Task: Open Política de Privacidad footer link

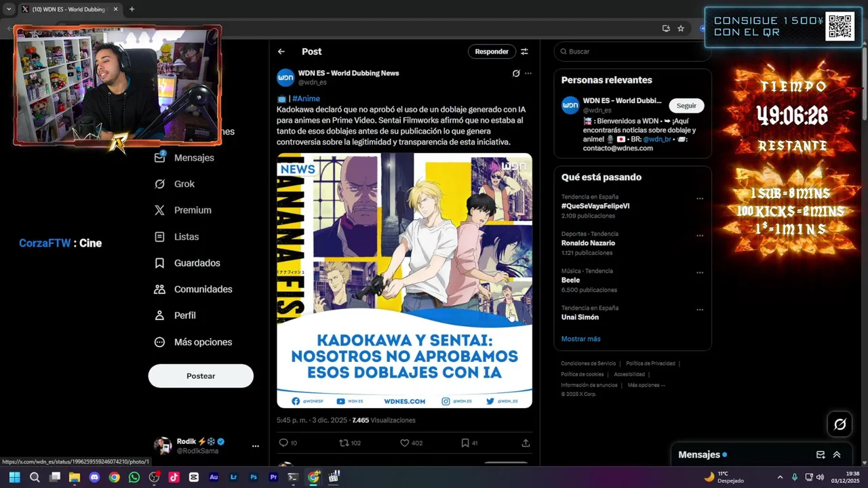Action: click(x=650, y=363)
